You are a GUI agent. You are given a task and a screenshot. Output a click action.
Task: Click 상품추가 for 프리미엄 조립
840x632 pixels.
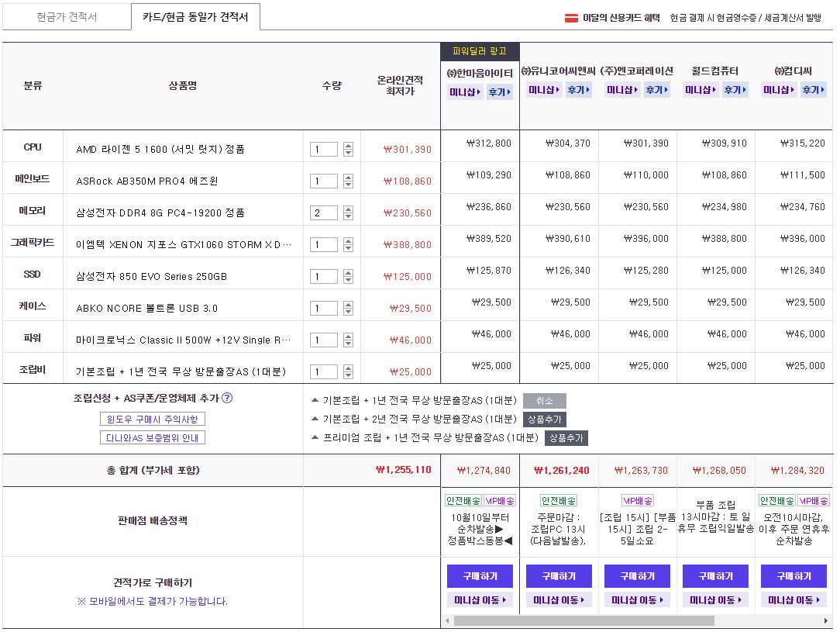tap(566, 438)
